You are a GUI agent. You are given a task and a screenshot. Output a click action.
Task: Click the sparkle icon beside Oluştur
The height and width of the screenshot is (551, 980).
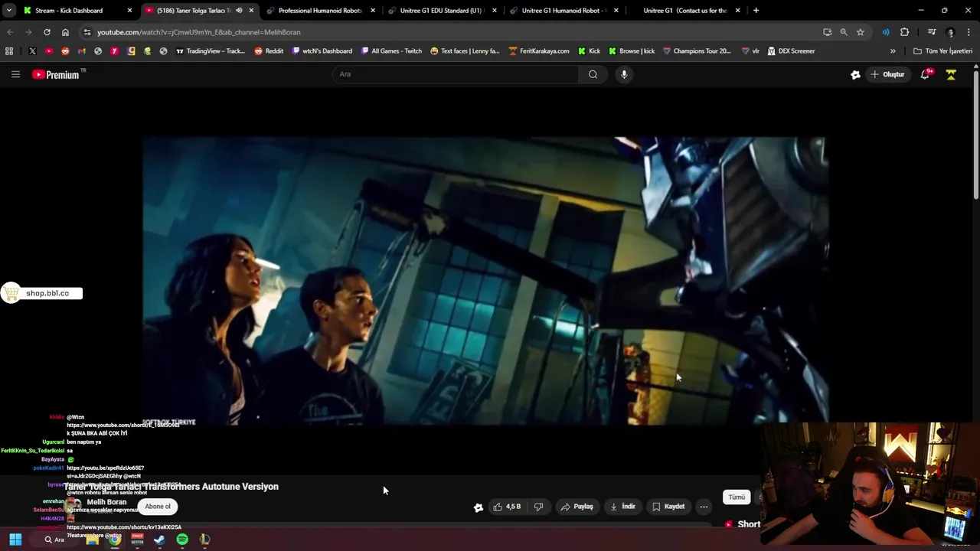[x=855, y=74]
